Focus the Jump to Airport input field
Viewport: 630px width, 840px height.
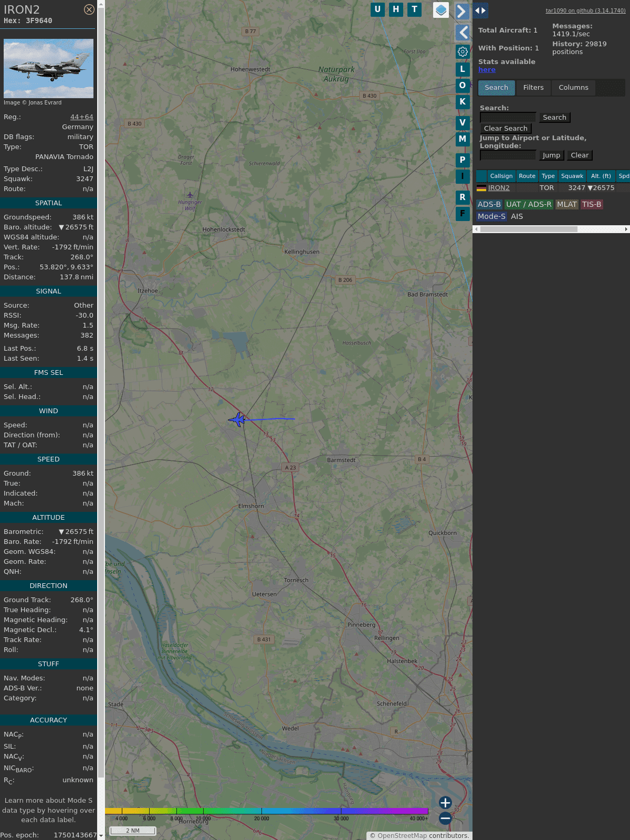point(508,155)
